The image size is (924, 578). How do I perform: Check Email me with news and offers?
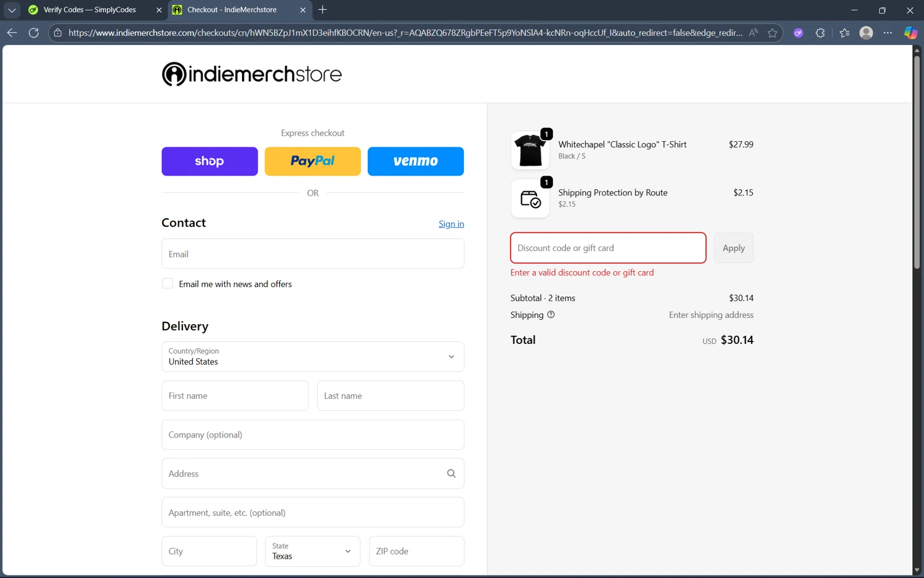coord(168,283)
